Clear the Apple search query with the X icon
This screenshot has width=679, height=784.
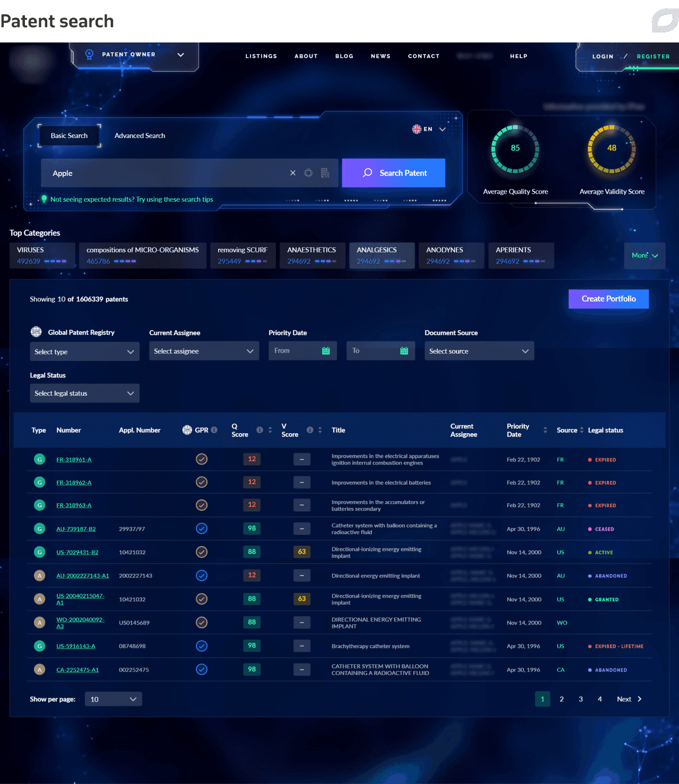tap(292, 173)
